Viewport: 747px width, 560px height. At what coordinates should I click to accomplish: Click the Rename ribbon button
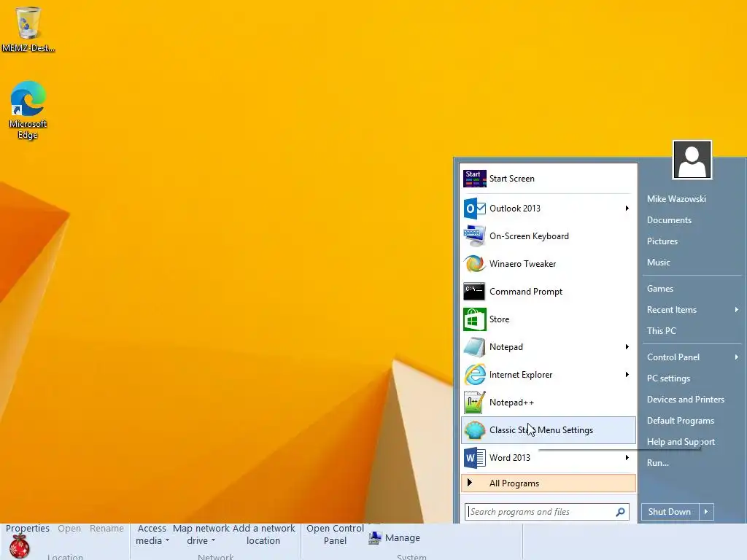click(x=107, y=528)
